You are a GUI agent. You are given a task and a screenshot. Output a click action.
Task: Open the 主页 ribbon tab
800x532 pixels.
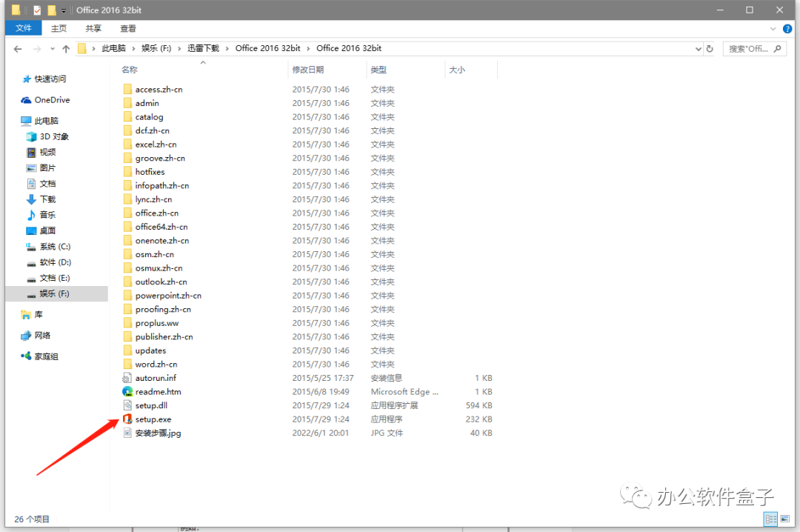tap(59, 29)
